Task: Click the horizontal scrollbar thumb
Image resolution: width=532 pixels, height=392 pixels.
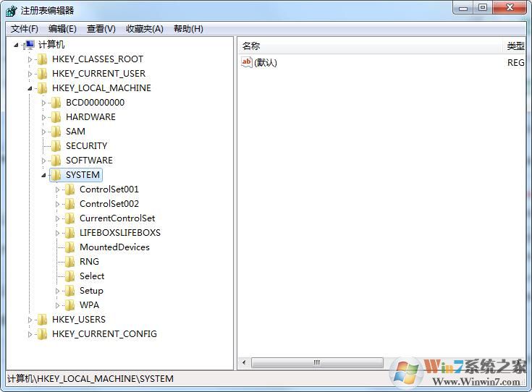Action: (x=317, y=362)
